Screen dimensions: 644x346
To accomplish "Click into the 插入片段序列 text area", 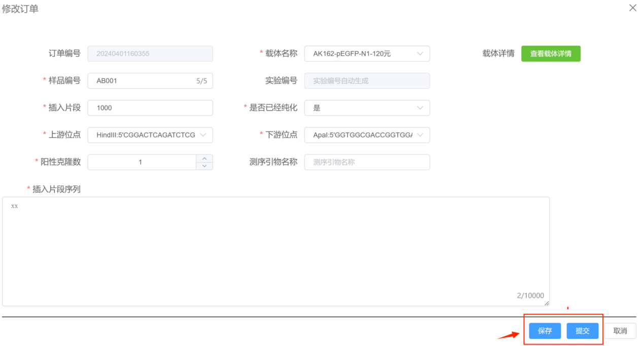I will click(275, 251).
